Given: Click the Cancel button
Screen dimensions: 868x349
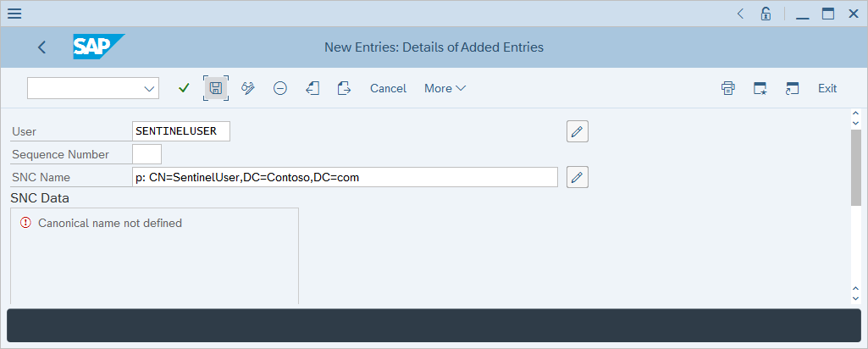Looking at the screenshot, I should (388, 88).
